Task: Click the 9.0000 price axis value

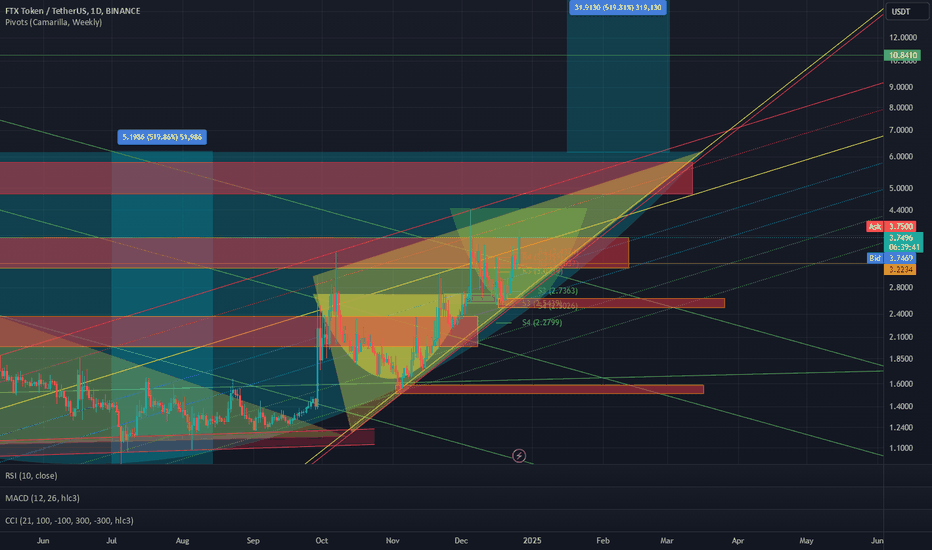Action: point(901,87)
